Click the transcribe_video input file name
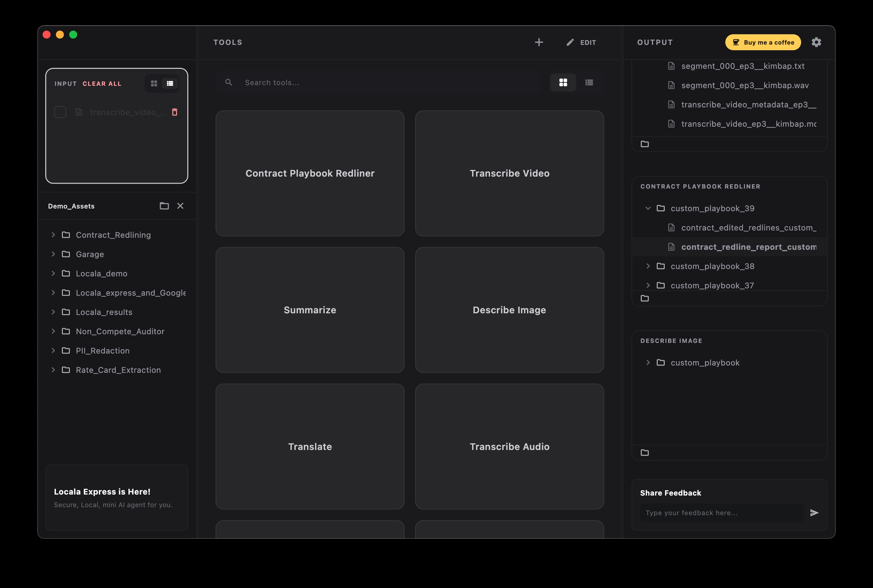The image size is (873, 588). [x=128, y=112]
